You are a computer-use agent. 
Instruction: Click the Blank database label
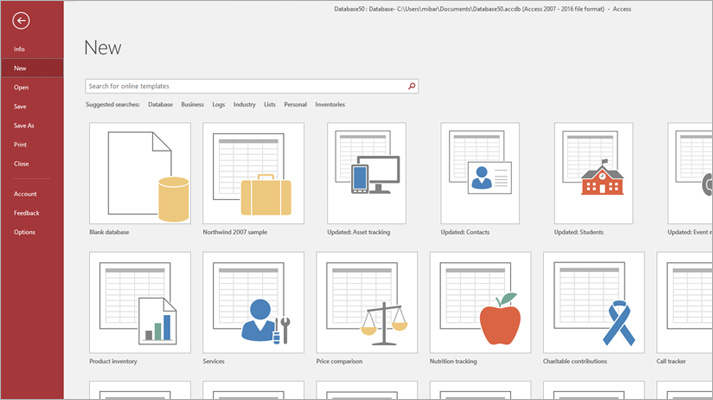[109, 232]
